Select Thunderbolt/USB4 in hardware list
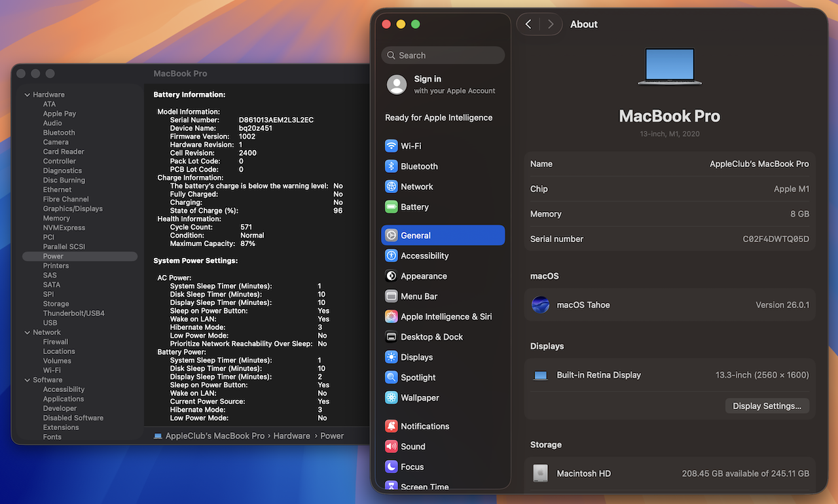The width and height of the screenshot is (838, 504). (73, 314)
